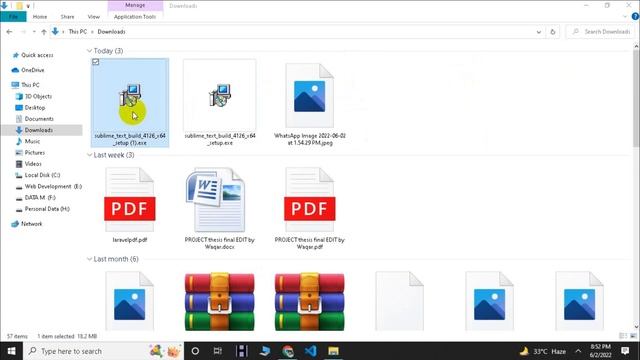
Task: Expand the ribbon with the chevron
Action: click(625, 17)
